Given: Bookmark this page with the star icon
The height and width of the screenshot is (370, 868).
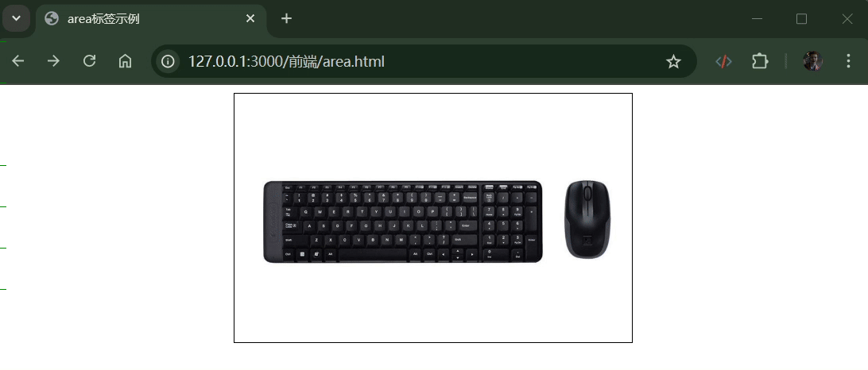Looking at the screenshot, I should pos(673,61).
